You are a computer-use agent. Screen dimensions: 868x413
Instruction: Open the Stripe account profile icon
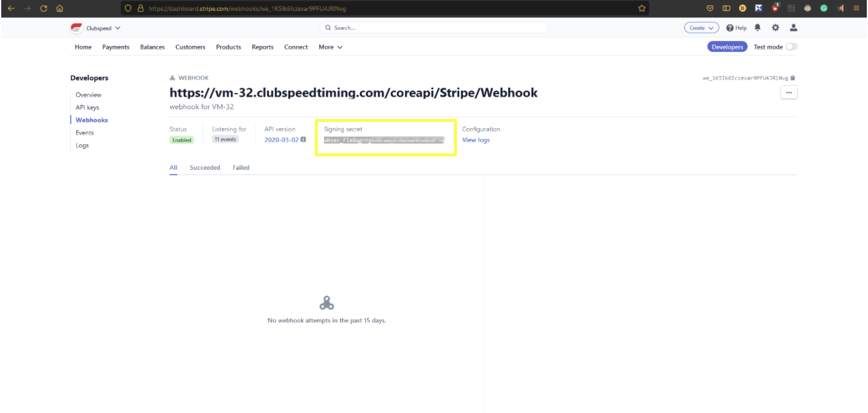(x=794, y=28)
